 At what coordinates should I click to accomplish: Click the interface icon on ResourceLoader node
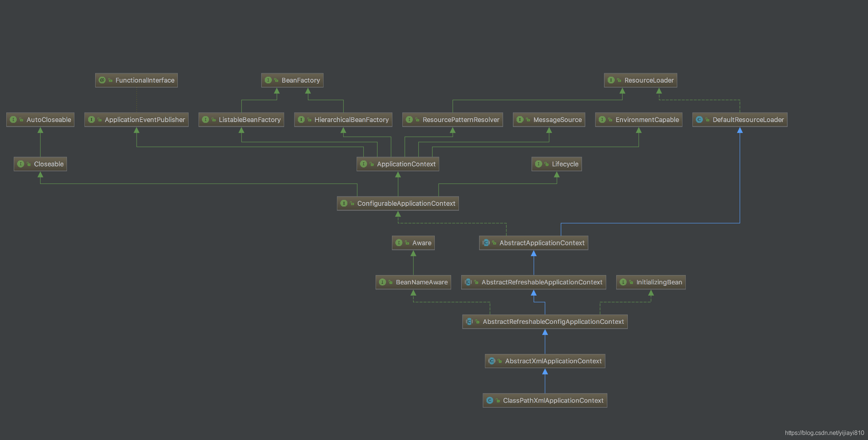click(x=611, y=80)
